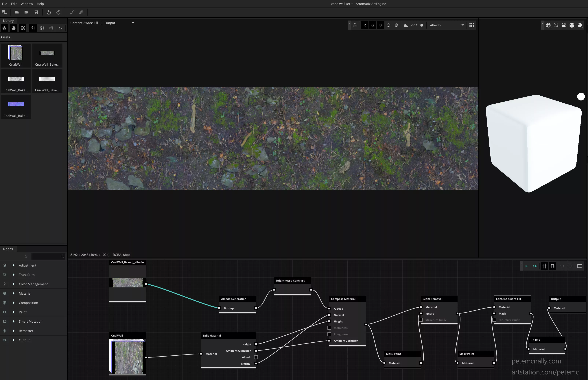This screenshot has width=588, height=380.
Task: Click the sun lighting settings icon
Action: [x=556, y=25]
